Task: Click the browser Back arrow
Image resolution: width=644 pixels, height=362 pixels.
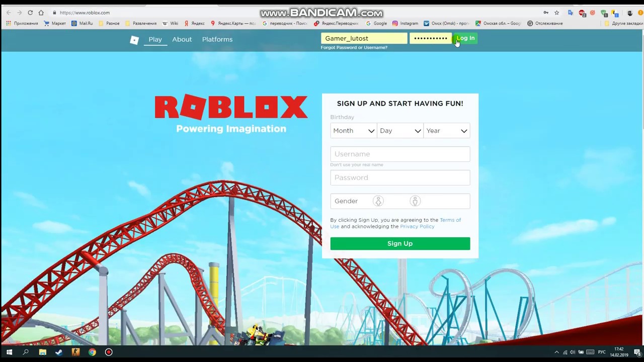Action: [x=9, y=13]
